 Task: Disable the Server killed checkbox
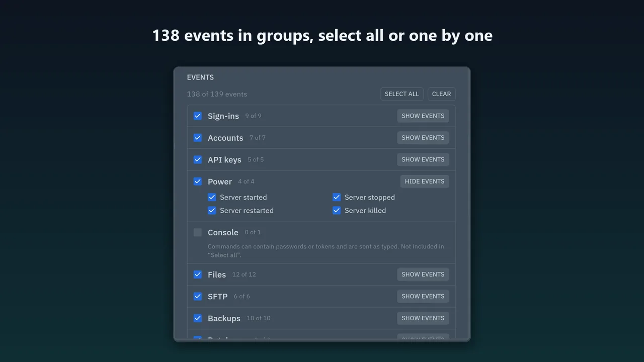point(337,210)
